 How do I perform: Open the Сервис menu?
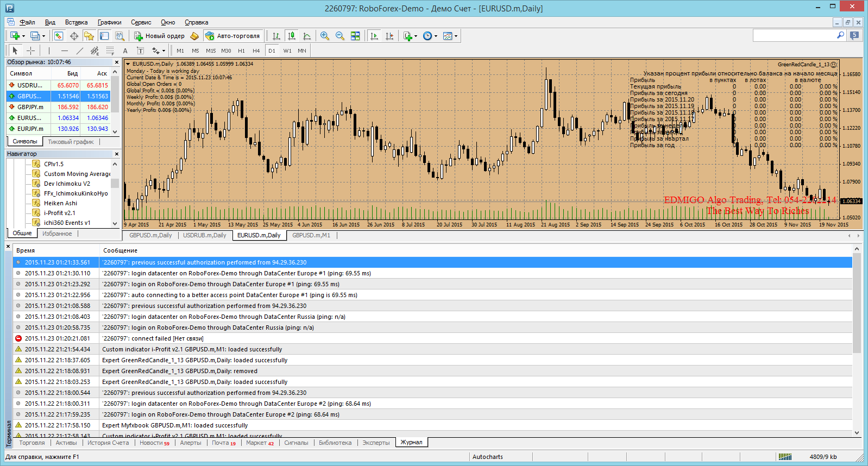pyautogui.click(x=141, y=22)
